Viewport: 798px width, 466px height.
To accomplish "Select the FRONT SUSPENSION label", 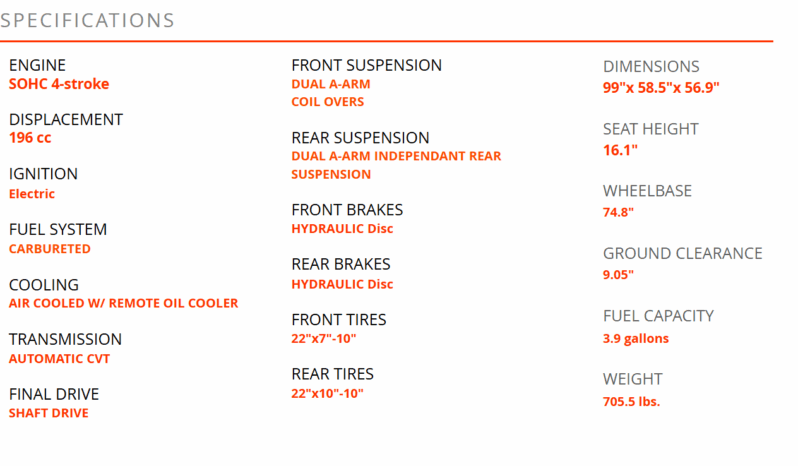I will [366, 66].
